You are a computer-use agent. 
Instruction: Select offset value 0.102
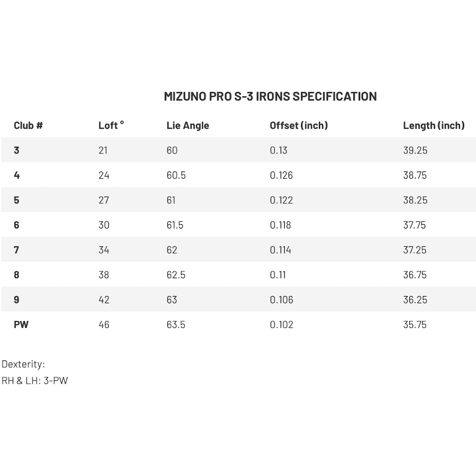point(282,325)
